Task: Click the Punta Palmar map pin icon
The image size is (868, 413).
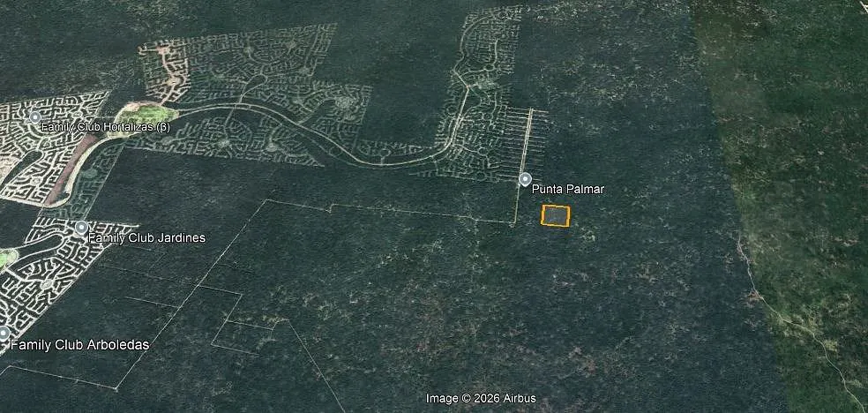Action: pos(525,179)
